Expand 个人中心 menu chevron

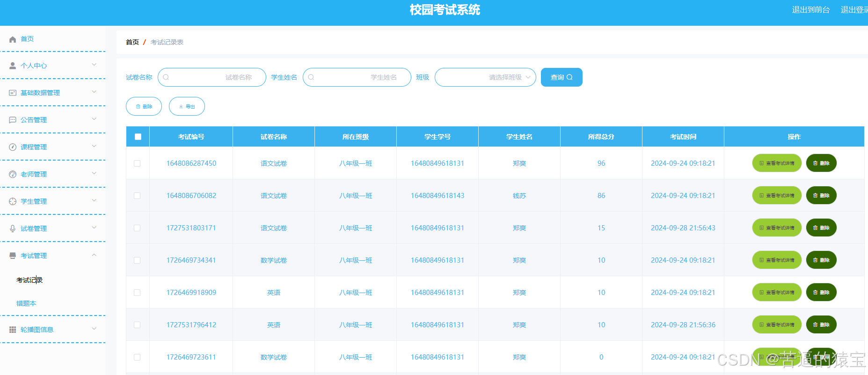tap(94, 65)
